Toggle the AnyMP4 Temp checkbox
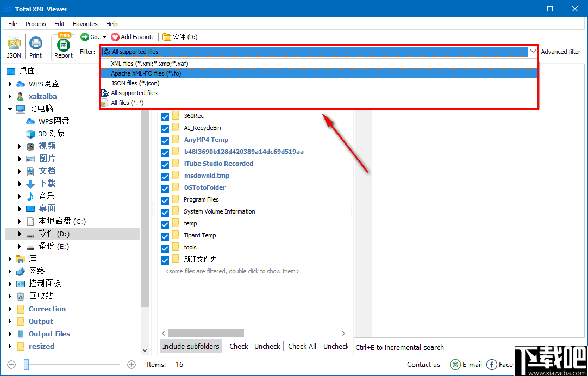The height and width of the screenshot is (376, 588). [x=165, y=141]
